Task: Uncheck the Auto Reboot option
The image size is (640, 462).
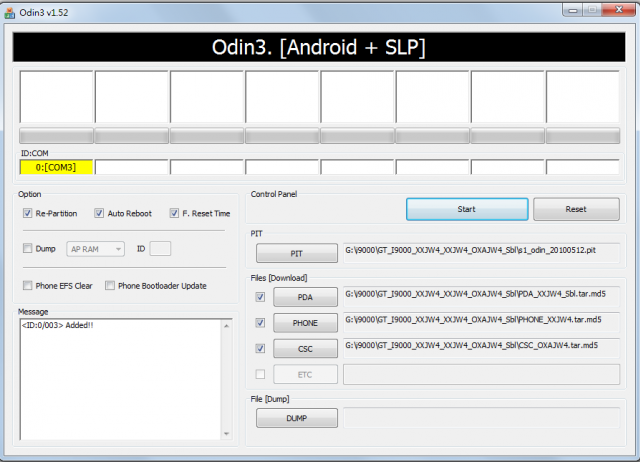Action: pos(99,213)
